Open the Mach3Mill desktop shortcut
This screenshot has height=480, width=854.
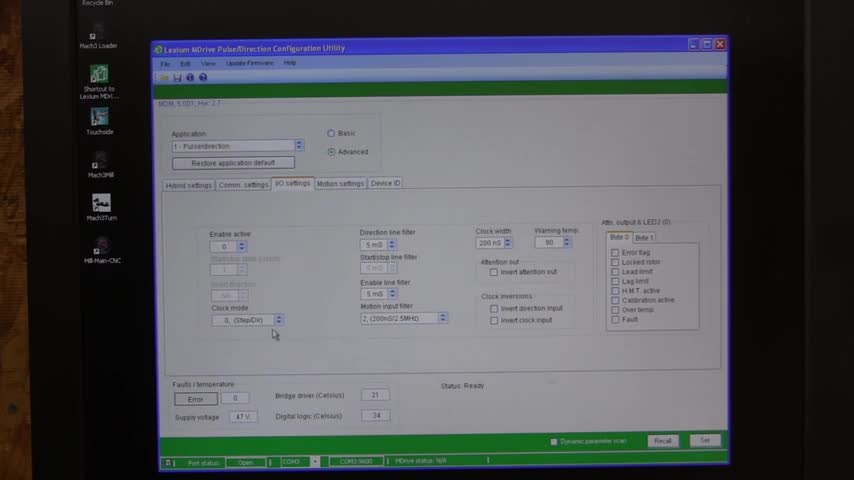pyautogui.click(x=101, y=165)
